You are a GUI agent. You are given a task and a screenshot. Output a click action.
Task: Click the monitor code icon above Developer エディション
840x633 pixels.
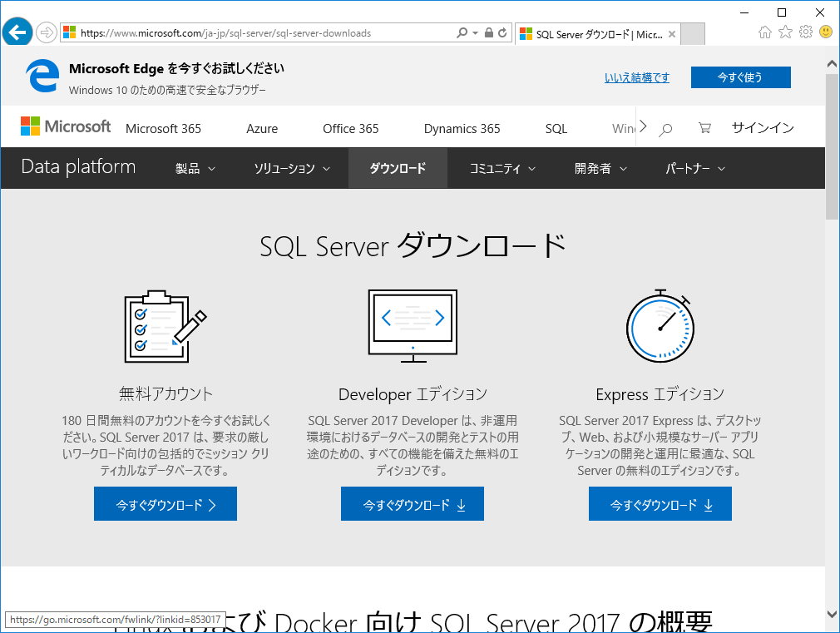413,326
